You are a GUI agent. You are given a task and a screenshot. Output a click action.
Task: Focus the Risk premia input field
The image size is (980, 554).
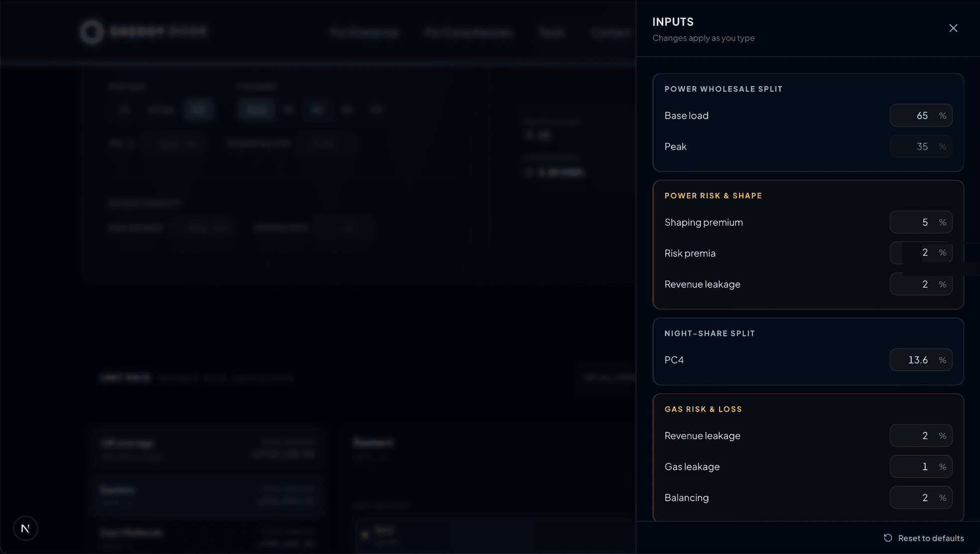tap(921, 253)
